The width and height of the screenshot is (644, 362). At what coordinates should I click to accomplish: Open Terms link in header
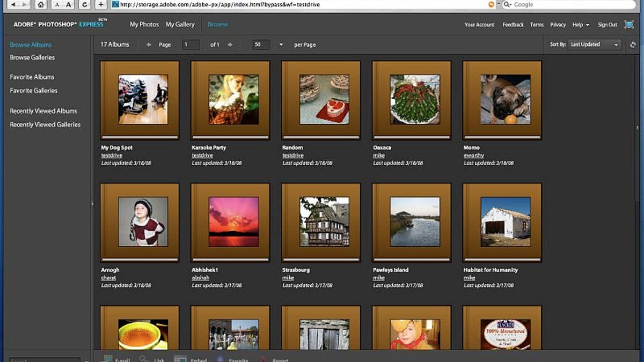click(537, 25)
